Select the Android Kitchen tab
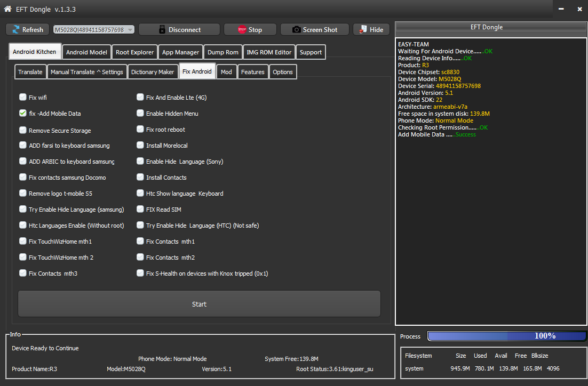The image size is (588, 386). [35, 52]
